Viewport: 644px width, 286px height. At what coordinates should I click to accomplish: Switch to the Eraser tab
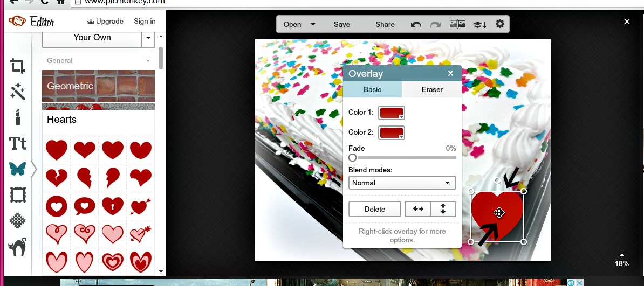[432, 89]
